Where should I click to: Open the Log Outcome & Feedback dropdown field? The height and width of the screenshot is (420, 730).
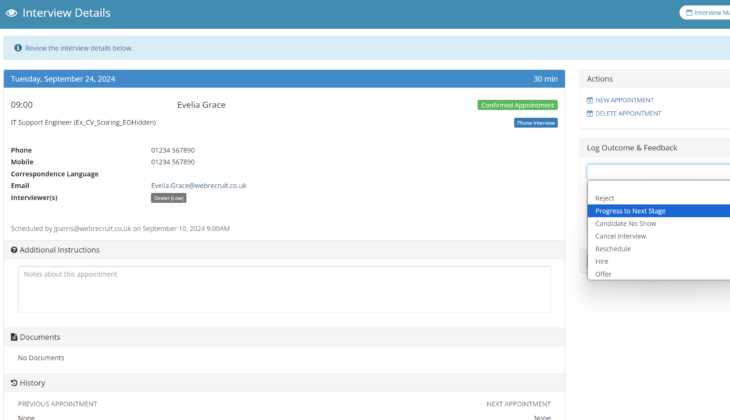point(658,172)
